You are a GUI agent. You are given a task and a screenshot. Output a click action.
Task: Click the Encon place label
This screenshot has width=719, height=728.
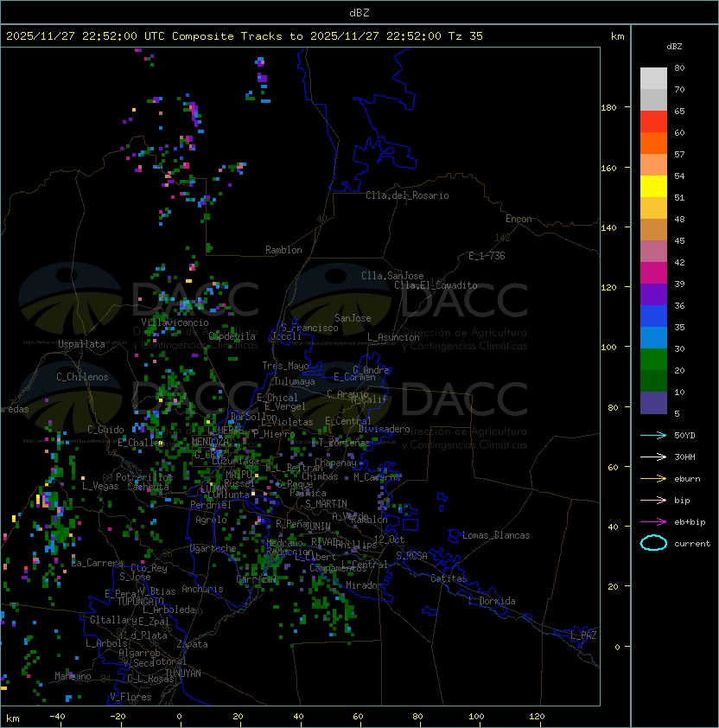coord(519,219)
